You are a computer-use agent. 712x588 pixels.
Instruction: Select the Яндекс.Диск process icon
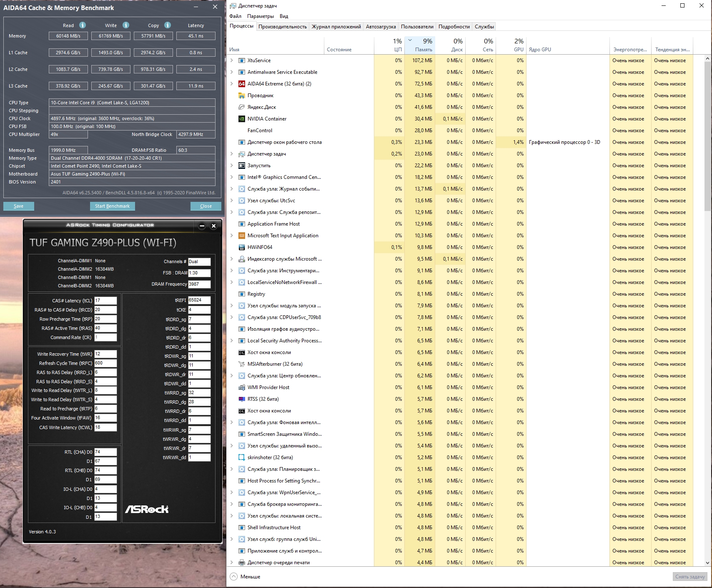tap(241, 107)
